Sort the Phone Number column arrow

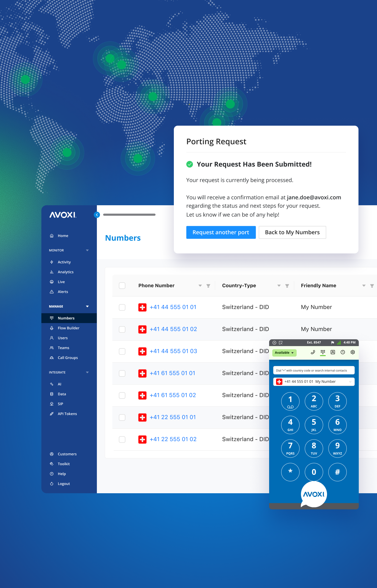click(200, 286)
